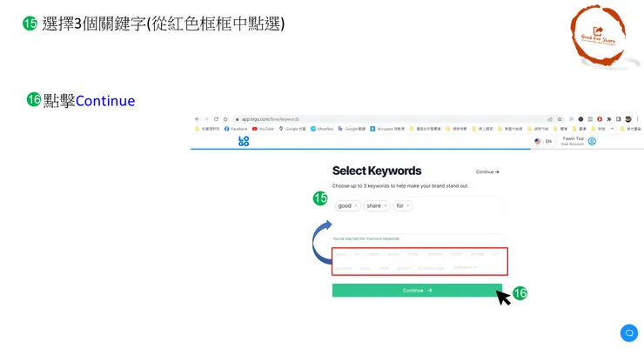
Task: Toggle the browser side panel icon
Action: [619, 119]
